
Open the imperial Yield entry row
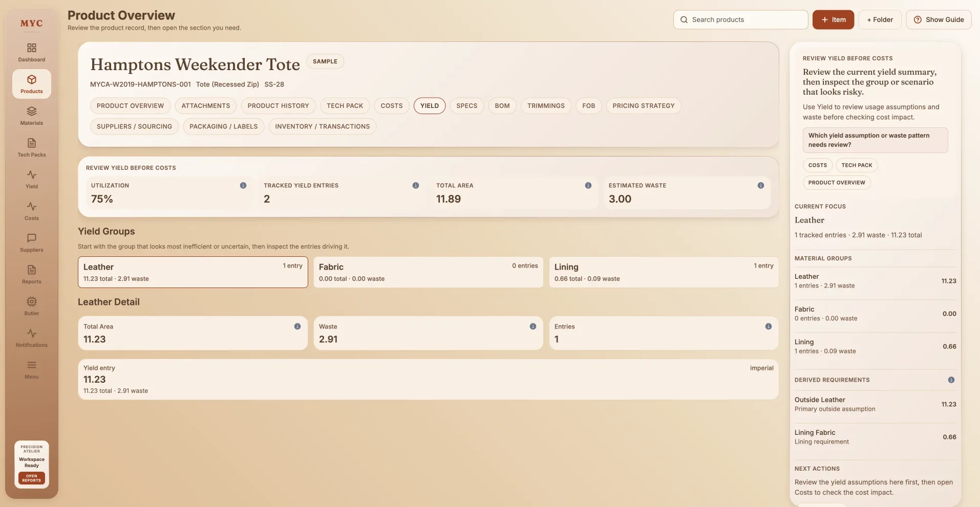pyautogui.click(x=428, y=379)
